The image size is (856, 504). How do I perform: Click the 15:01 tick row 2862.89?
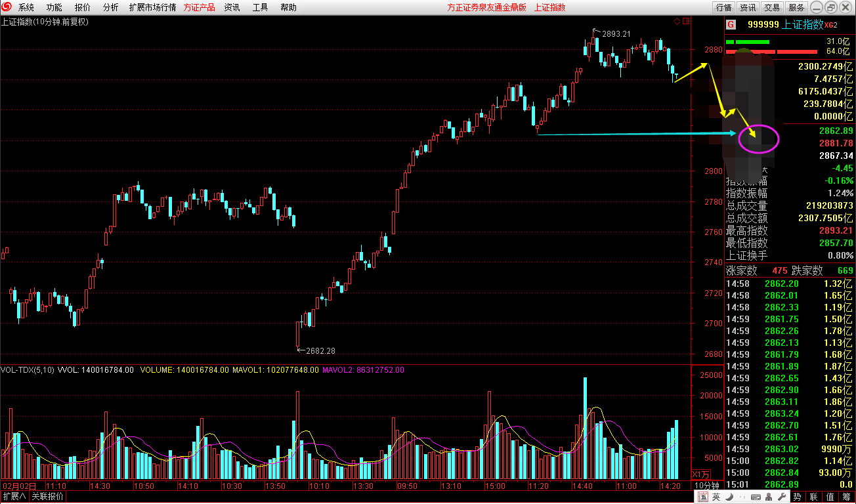click(789, 484)
